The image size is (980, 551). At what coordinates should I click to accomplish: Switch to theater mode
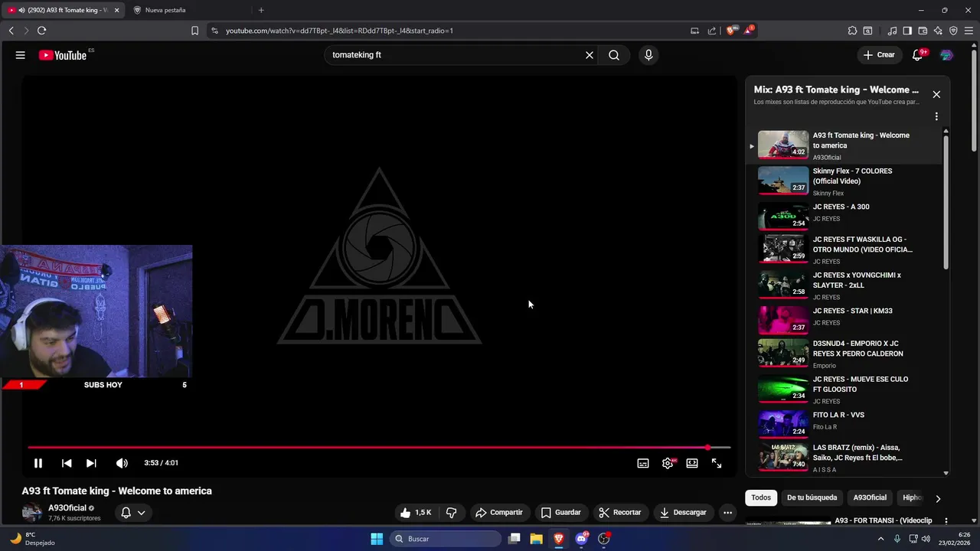click(692, 463)
